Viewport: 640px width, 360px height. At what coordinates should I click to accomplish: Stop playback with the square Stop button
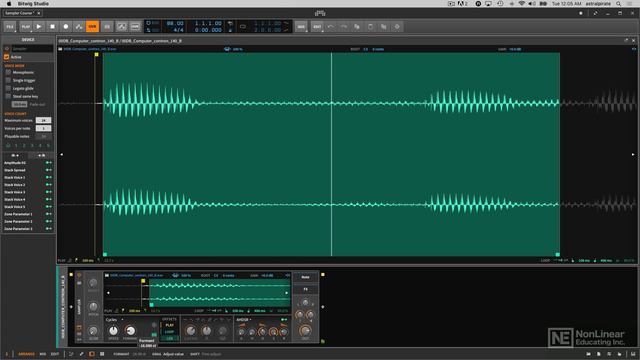point(52,27)
